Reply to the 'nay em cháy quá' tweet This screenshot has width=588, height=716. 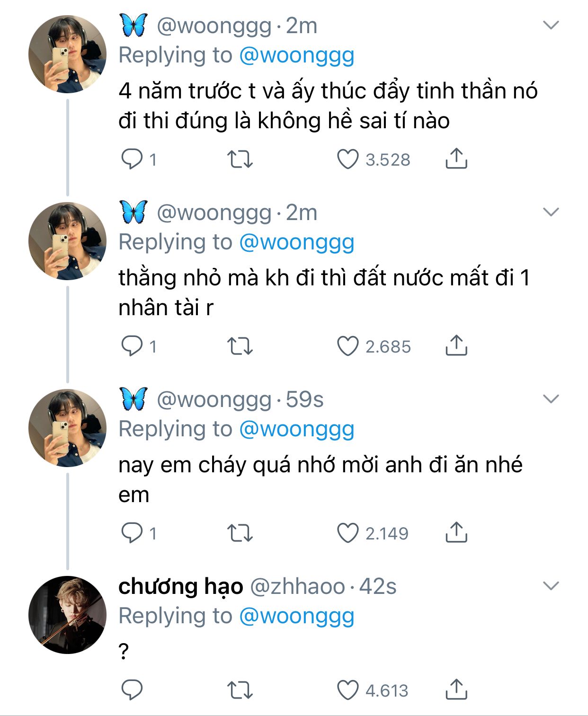[x=132, y=533]
